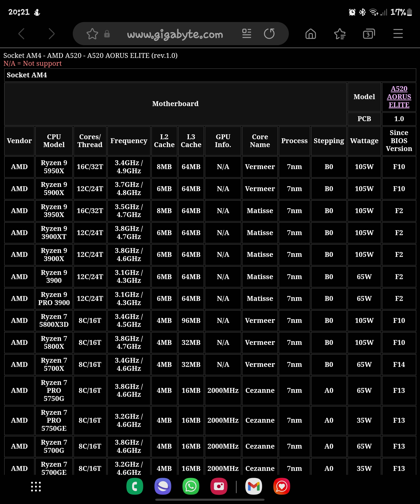Click the 'GPU Info.' column header

tap(223, 141)
